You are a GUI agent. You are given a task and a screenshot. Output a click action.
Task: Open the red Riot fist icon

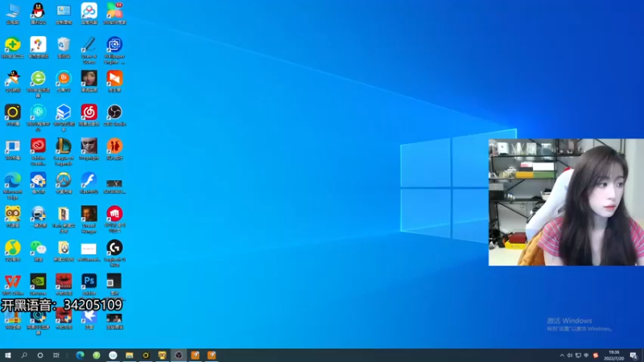(x=114, y=219)
